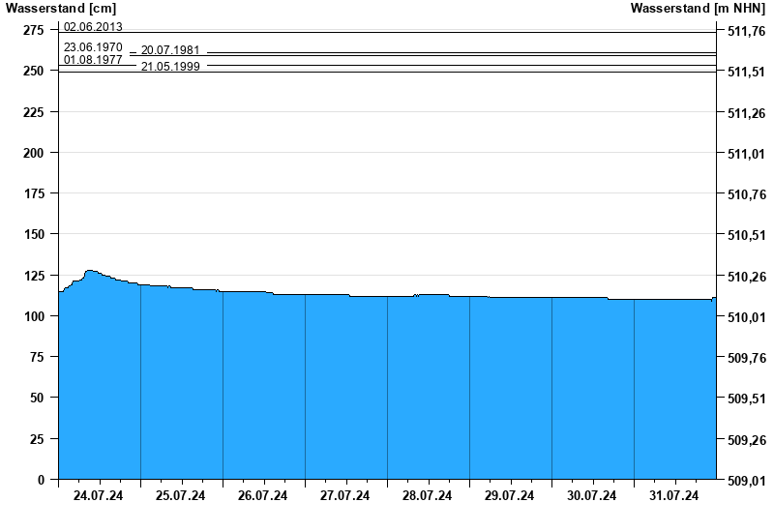
Task: Click the 511,76 value on right axis
Action: click(x=745, y=31)
